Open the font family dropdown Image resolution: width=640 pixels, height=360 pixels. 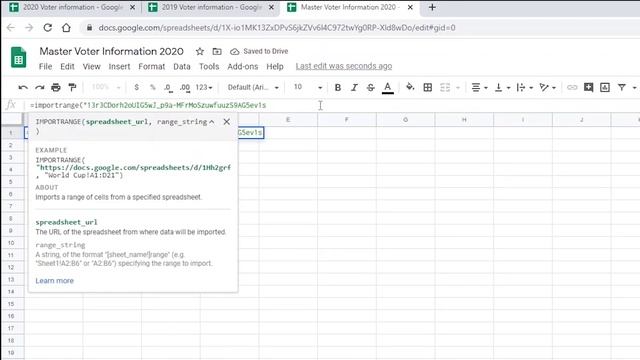click(253, 87)
